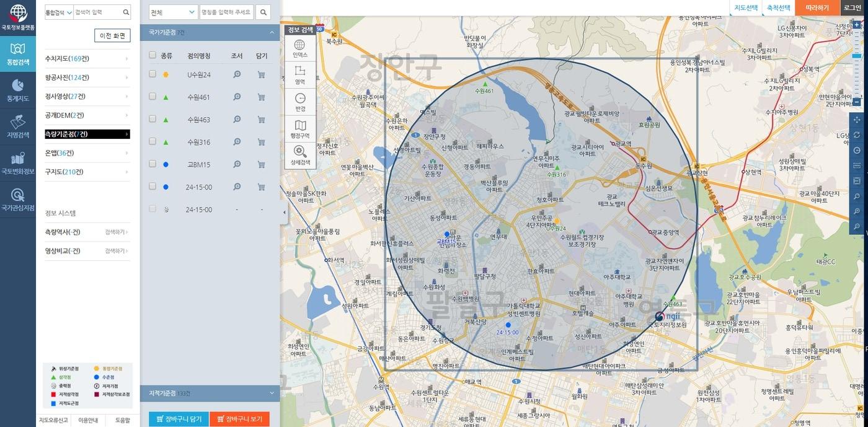The image size is (868, 427).
Task: Toggle the select-all checkbox in table header
Action: point(153,55)
